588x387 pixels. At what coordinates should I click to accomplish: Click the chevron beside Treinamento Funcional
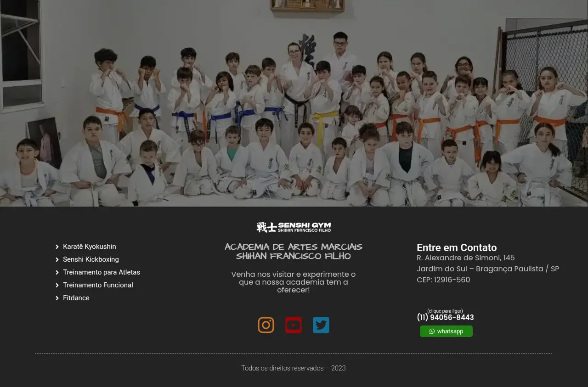57,285
